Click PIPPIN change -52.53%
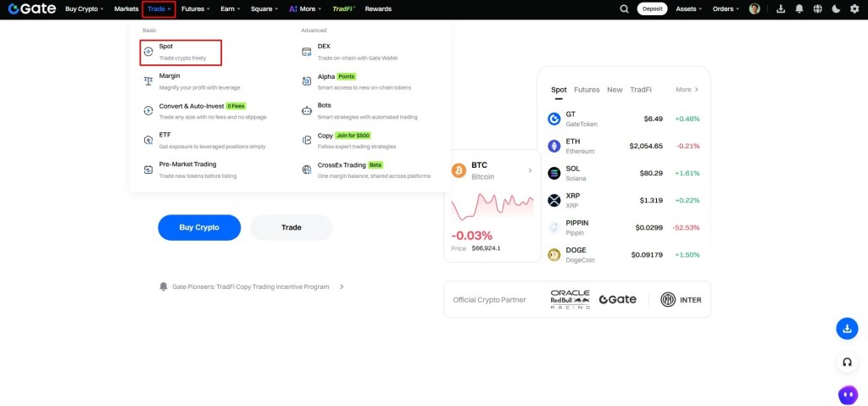 click(686, 228)
